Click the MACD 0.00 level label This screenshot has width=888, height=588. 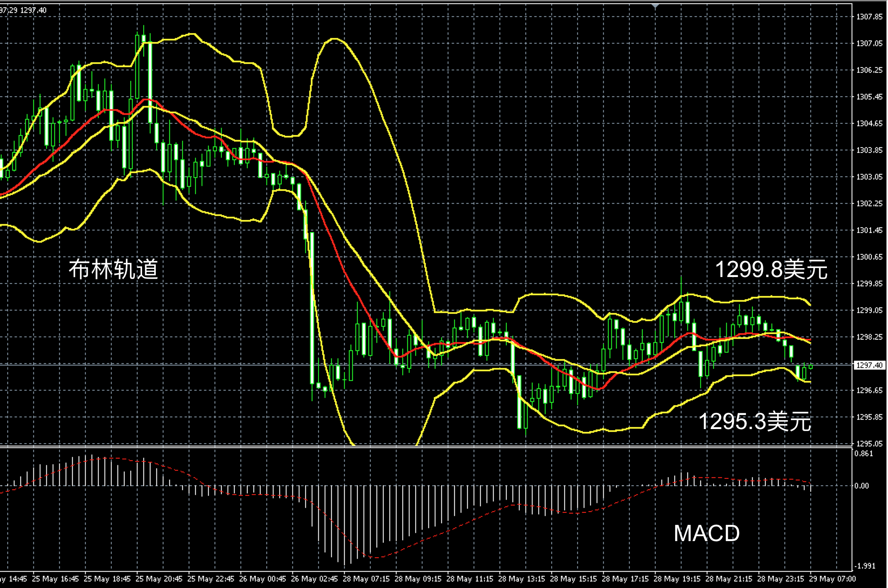[x=862, y=486]
